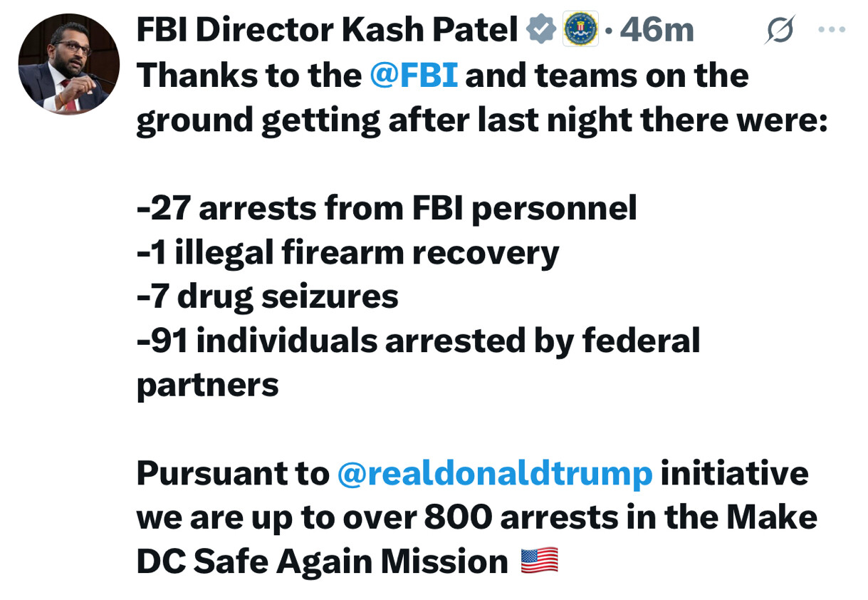This screenshot has height=600, width=868.
Task: Click the "Thanks to the" opening text
Action: (x=249, y=75)
